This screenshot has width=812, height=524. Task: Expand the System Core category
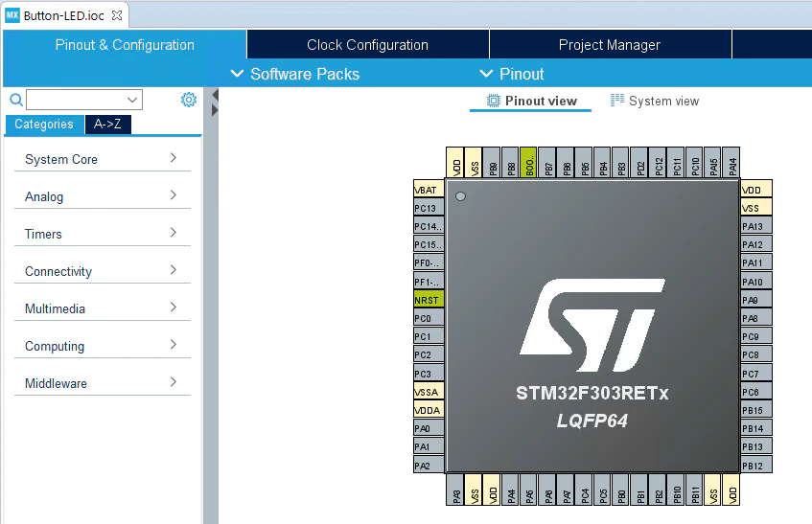point(103,159)
